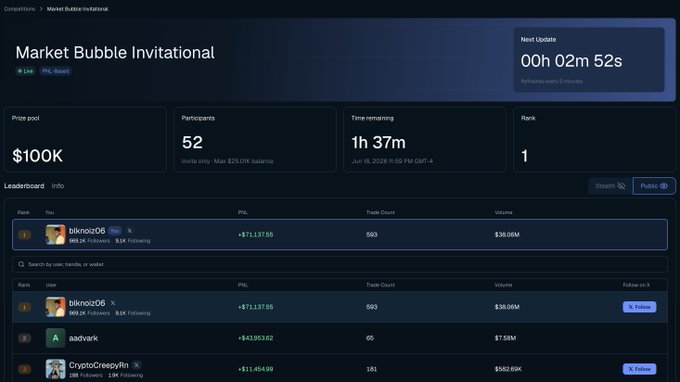The width and height of the screenshot is (680, 382).
Task: Click the Market Bubble Invitational heading
Action: coord(115,52)
